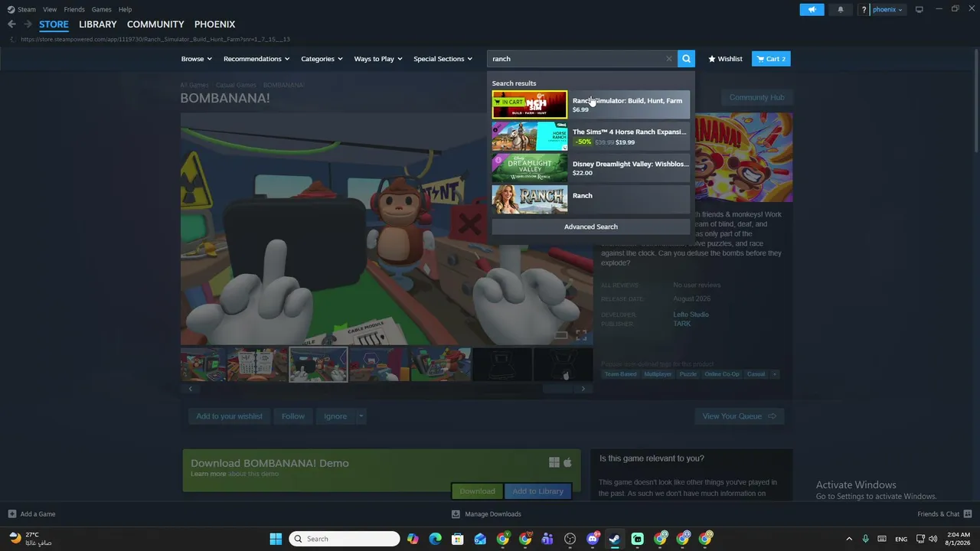Screen dimensions: 980x551
Task: Select The Sims 4 Horse Ranch result
Action: [590, 136]
